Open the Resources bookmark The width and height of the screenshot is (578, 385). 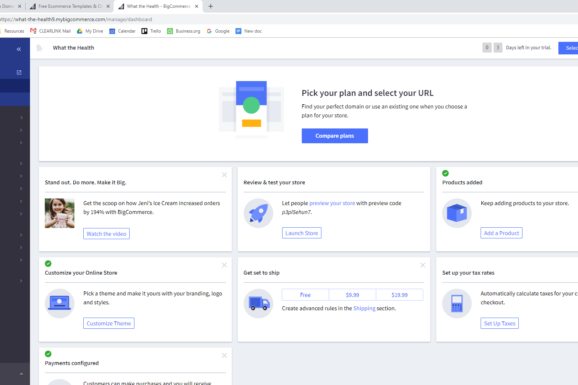pos(13,31)
